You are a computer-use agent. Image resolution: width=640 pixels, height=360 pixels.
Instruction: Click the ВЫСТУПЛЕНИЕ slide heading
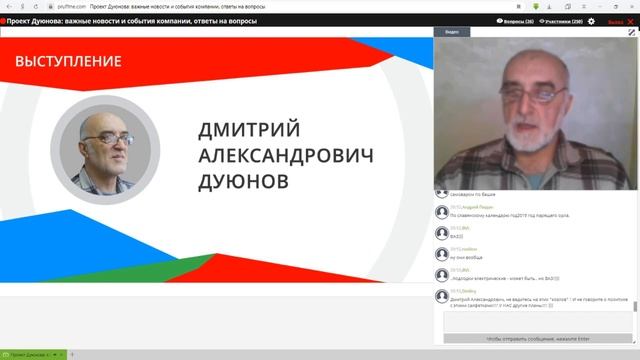point(68,61)
